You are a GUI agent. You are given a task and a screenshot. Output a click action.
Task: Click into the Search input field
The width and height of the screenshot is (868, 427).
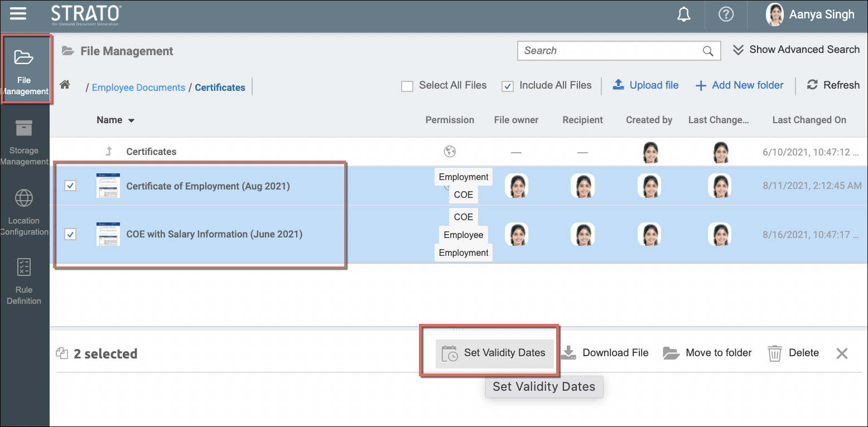tap(608, 51)
